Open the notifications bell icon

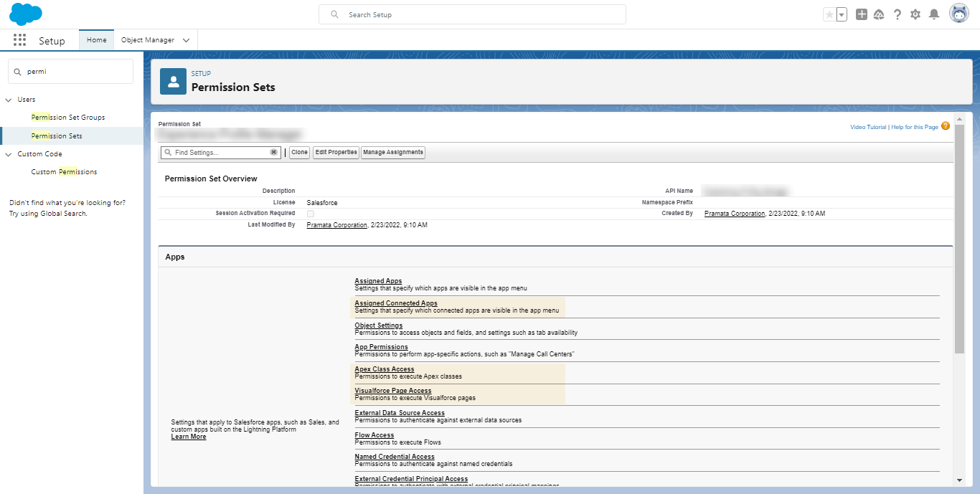click(x=934, y=14)
